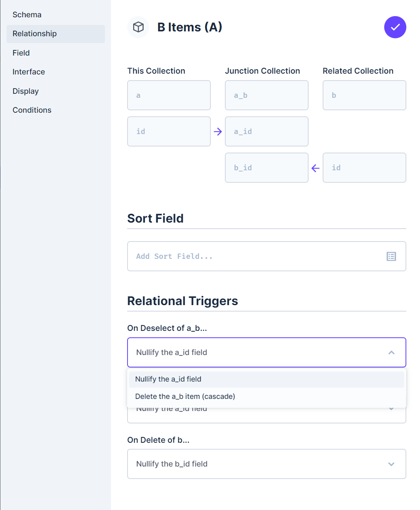
Task: Click the This Collection 'a' field
Action: 169,95
